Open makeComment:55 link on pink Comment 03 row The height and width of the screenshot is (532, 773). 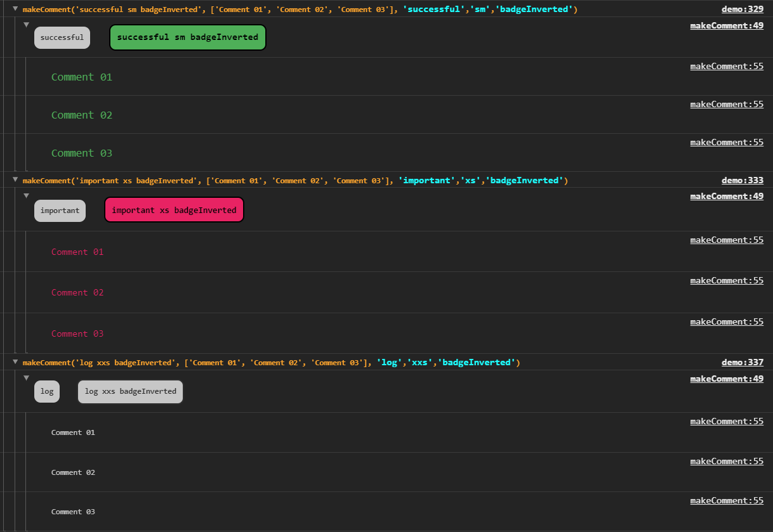coord(727,321)
